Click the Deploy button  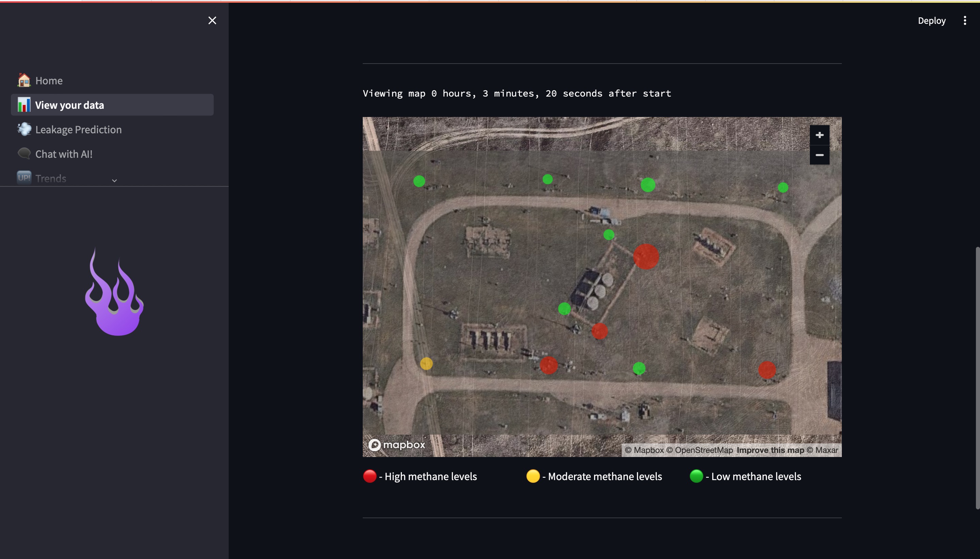point(931,21)
